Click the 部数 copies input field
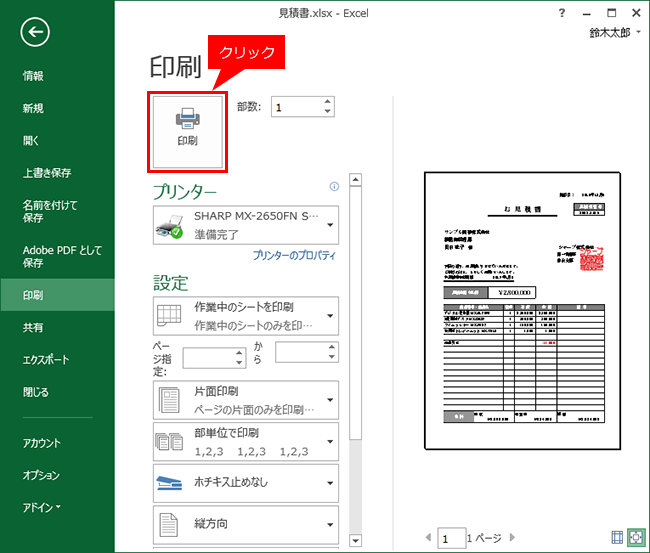 [297, 107]
